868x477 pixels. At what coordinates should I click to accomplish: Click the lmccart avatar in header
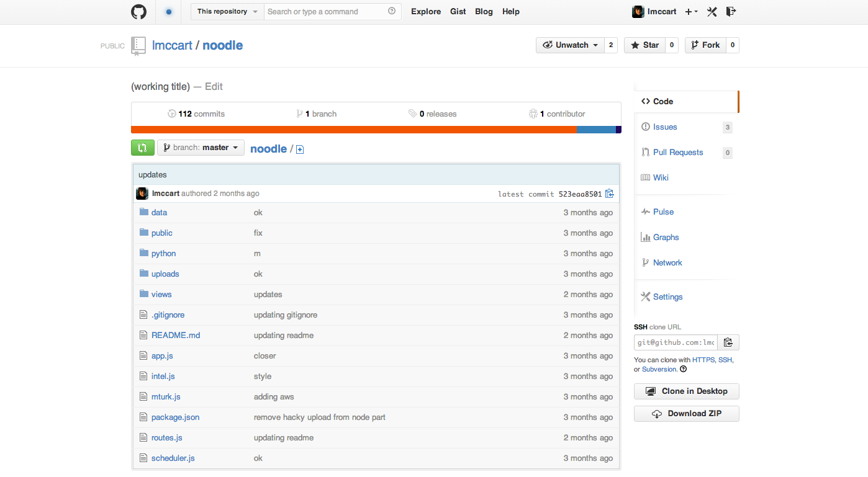pos(638,12)
